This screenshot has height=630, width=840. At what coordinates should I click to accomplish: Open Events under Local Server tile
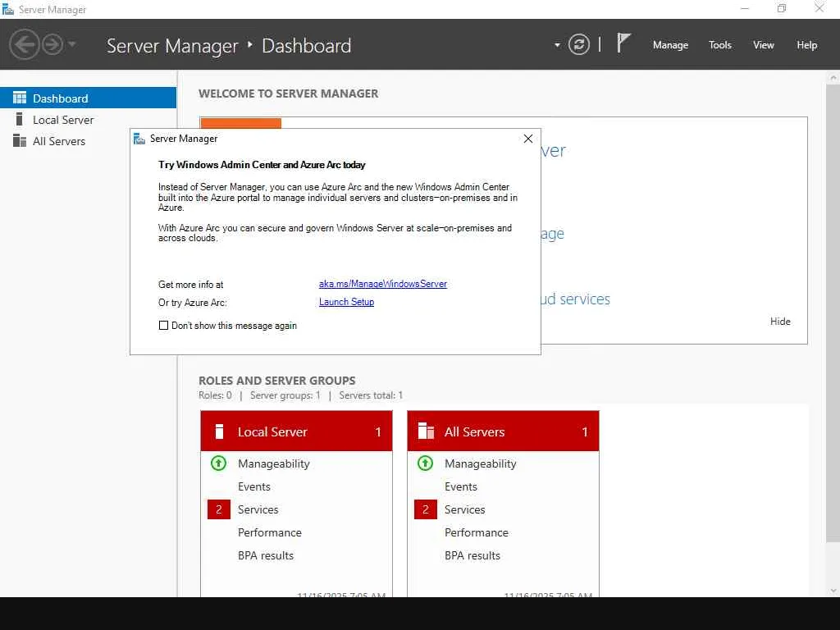[254, 486]
